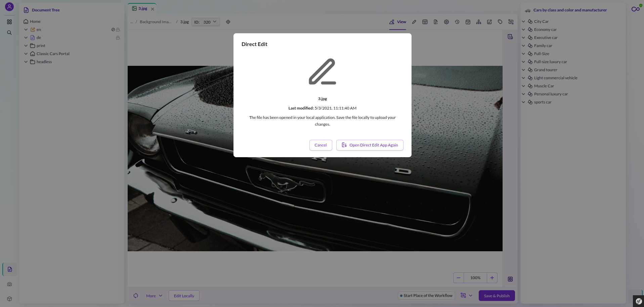
Task: Open the tags tab icon
Action: 500,22
